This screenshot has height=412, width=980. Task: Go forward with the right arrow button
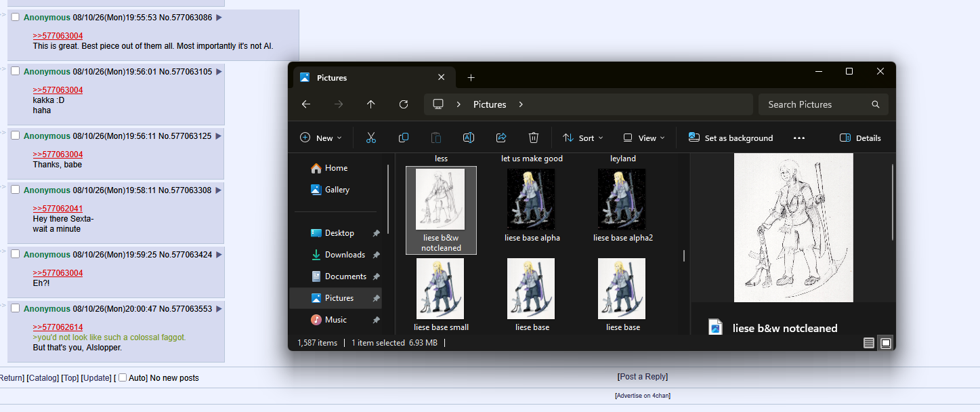[x=339, y=104]
